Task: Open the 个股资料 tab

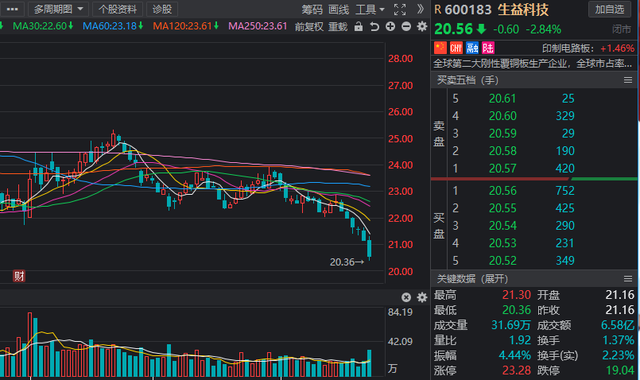Action: [x=117, y=9]
